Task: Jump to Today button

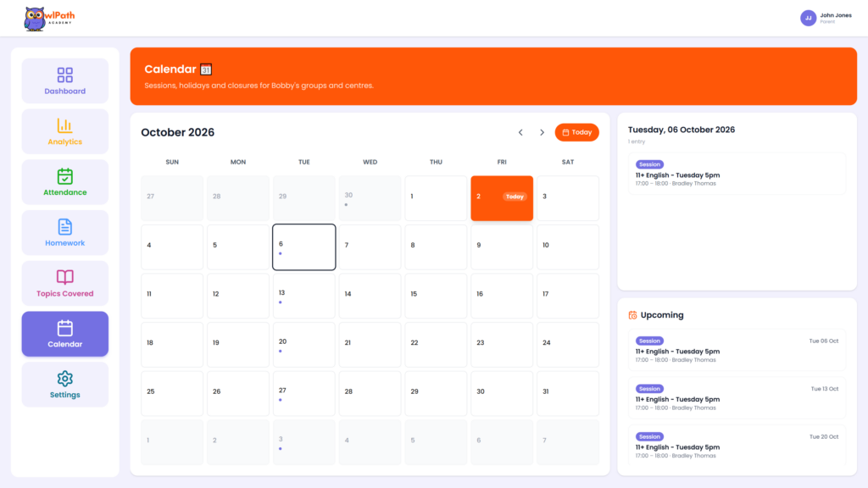Action: pos(576,132)
